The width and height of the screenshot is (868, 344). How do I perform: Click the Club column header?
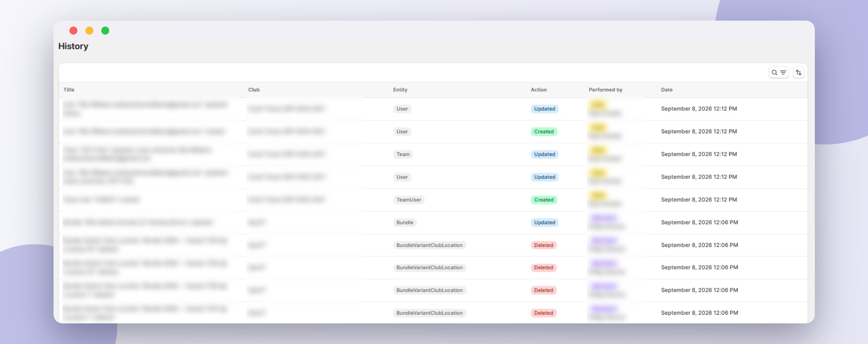(254, 90)
